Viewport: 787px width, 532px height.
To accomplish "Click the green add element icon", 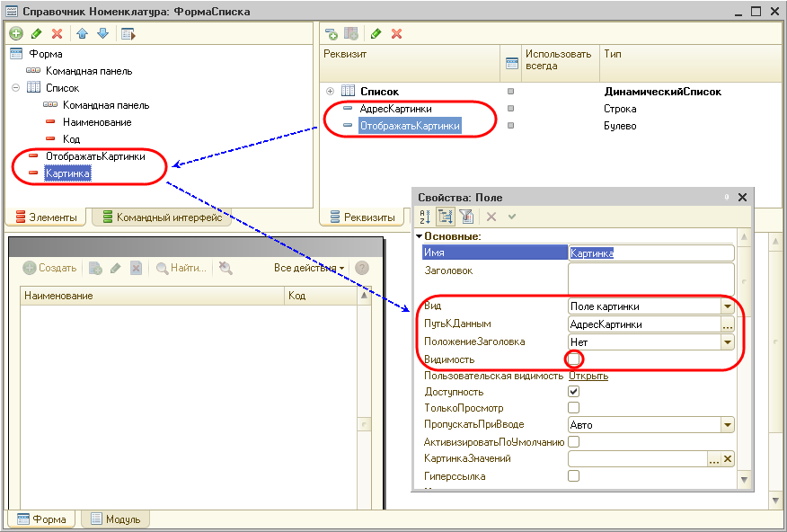I will pos(16,33).
